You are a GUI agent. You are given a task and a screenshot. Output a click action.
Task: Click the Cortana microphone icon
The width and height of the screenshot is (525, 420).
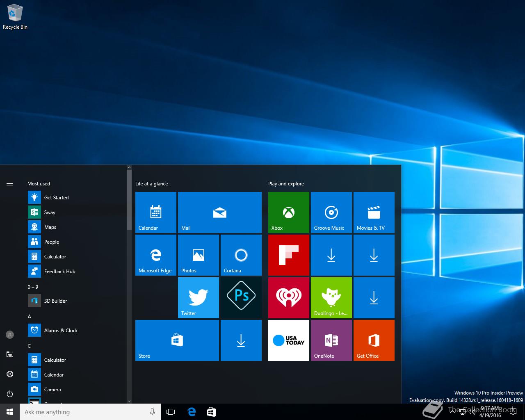pyautogui.click(x=153, y=412)
